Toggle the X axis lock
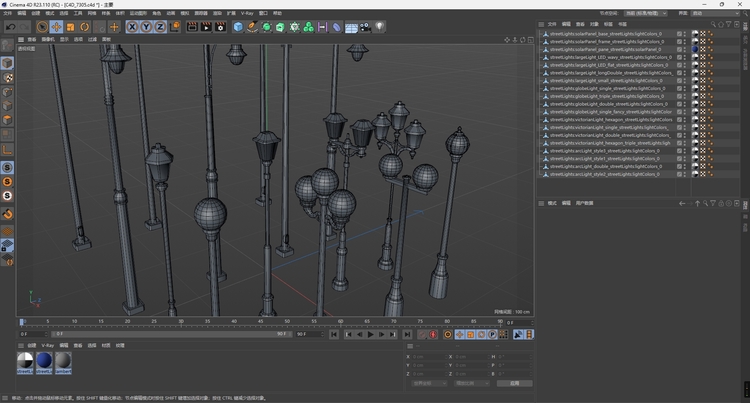Image resolution: width=750 pixels, height=403 pixels. point(133,27)
